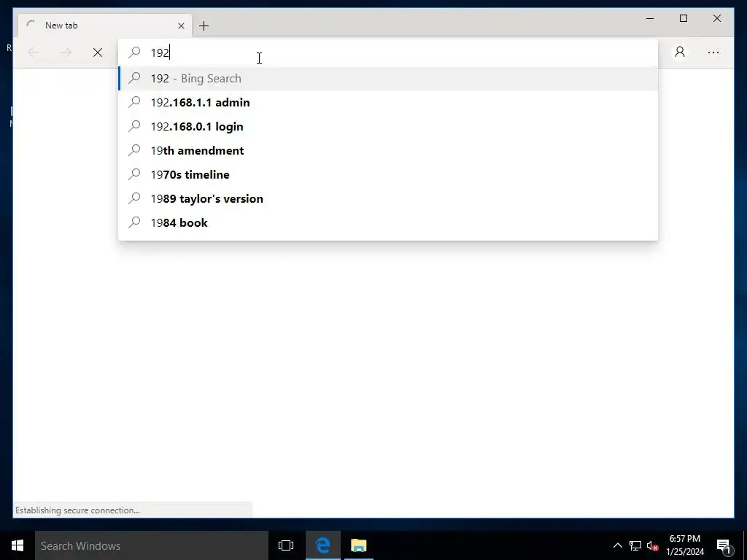Close the New tab tab
The image size is (747, 560).
coord(181,26)
